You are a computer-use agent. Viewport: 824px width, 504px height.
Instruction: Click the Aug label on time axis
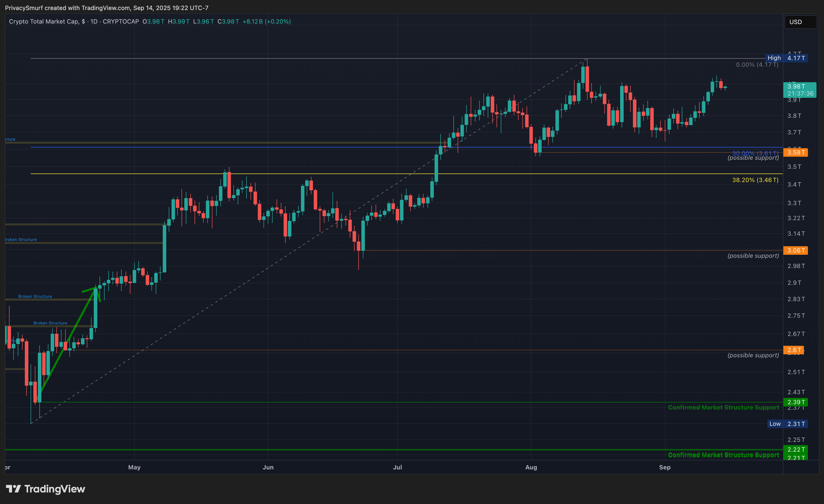pos(531,467)
